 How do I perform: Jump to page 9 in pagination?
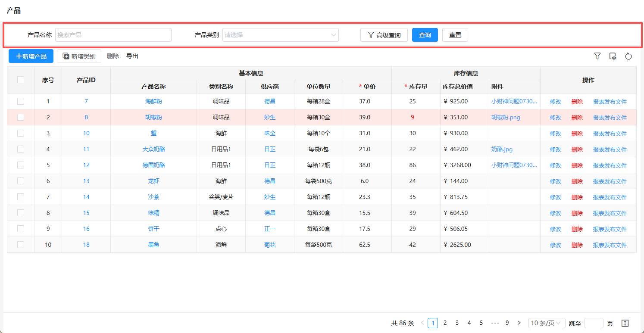pos(507,323)
